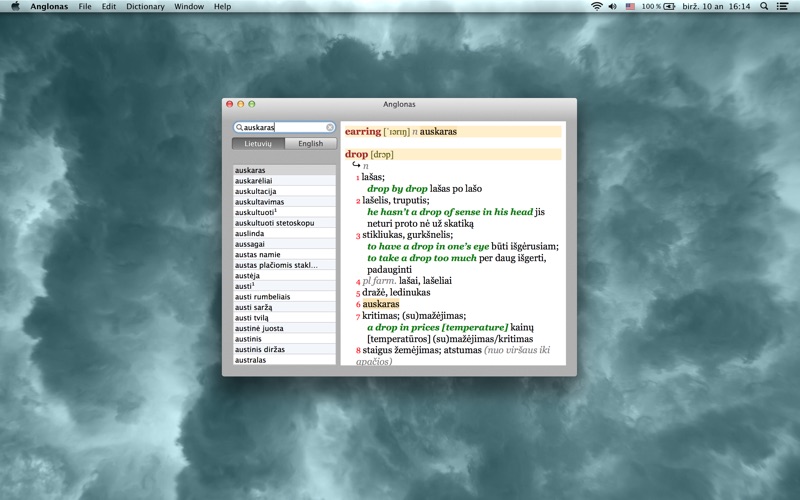Open the Edit menu
The height and width of the screenshot is (500, 800).
tap(109, 6)
